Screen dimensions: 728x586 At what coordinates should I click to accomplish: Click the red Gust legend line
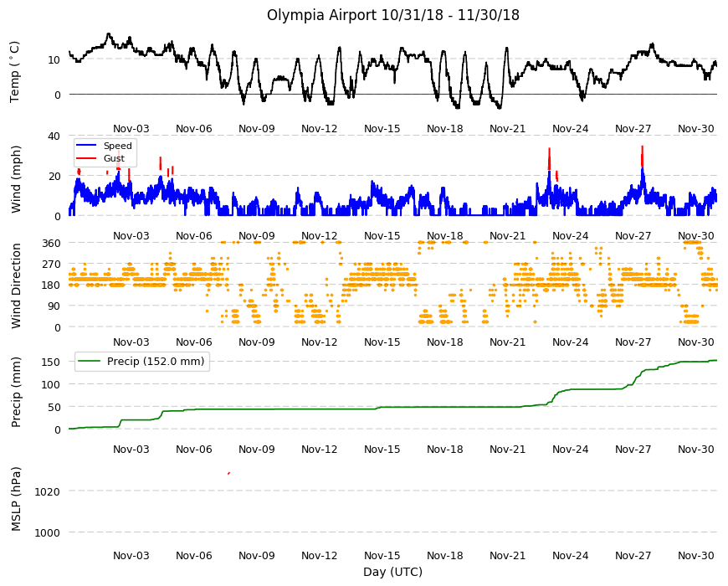[86, 158]
